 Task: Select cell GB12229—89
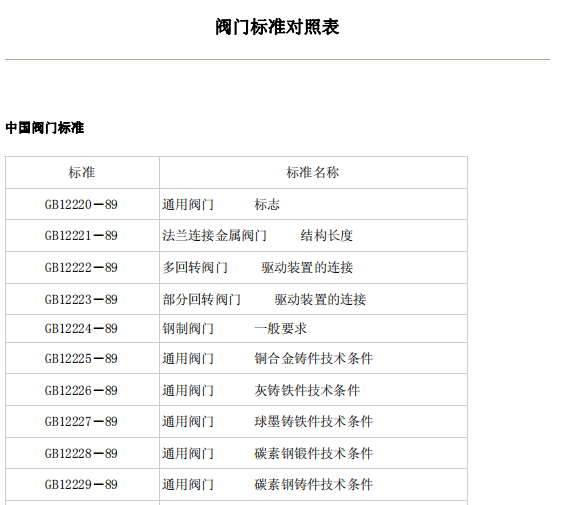(81, 485)
